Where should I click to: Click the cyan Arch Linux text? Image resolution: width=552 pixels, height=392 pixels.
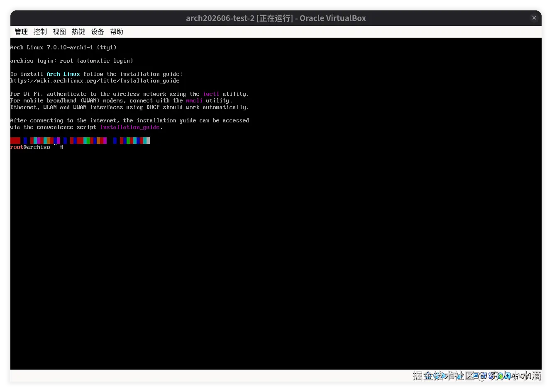[x=63, y=74]
